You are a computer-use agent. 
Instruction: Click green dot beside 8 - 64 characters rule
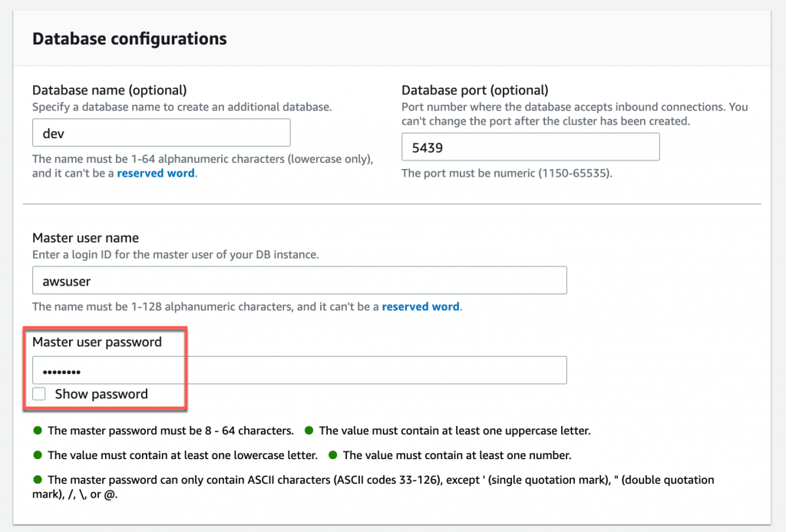click(37, 431)
